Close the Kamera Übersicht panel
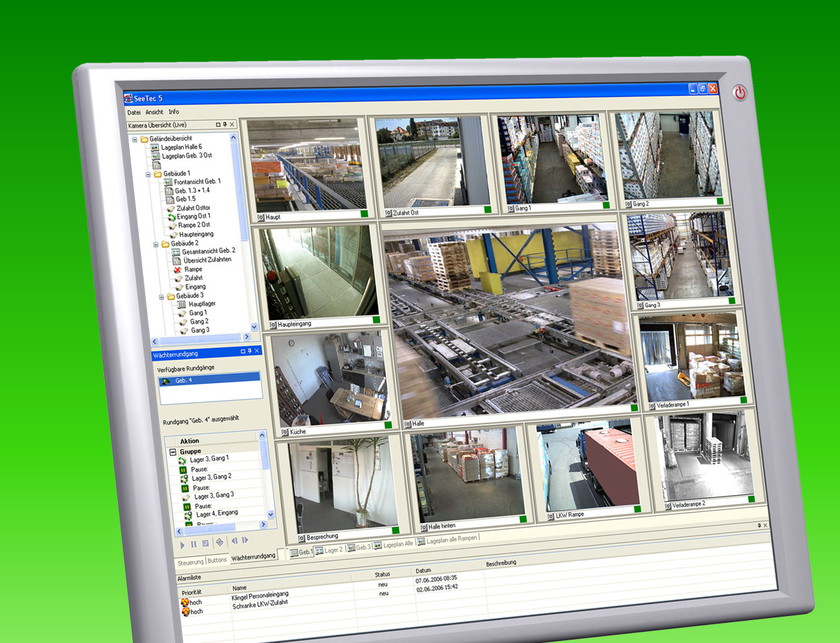The height and width of the screenshot is (643, 840). [x=232, y=124]
